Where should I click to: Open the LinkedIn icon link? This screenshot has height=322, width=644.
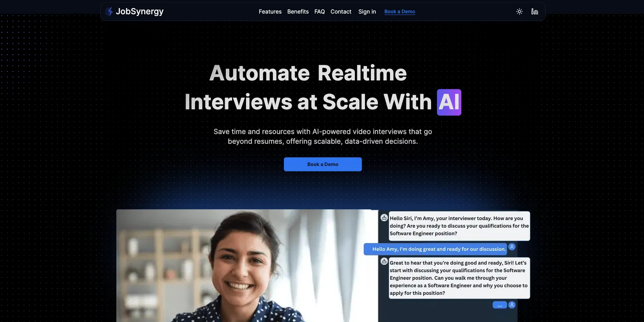pos(535,11)
